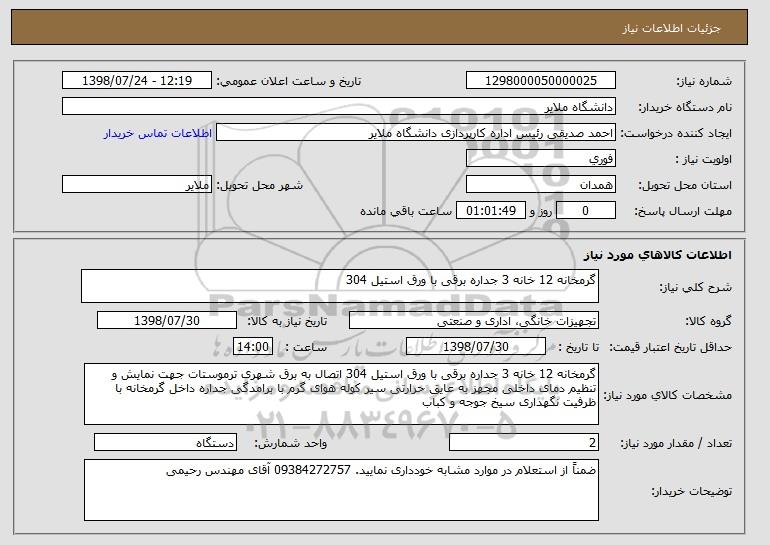Click the priority field showing فوري
This screenshot has width=770, height=545.
(541, 159)
